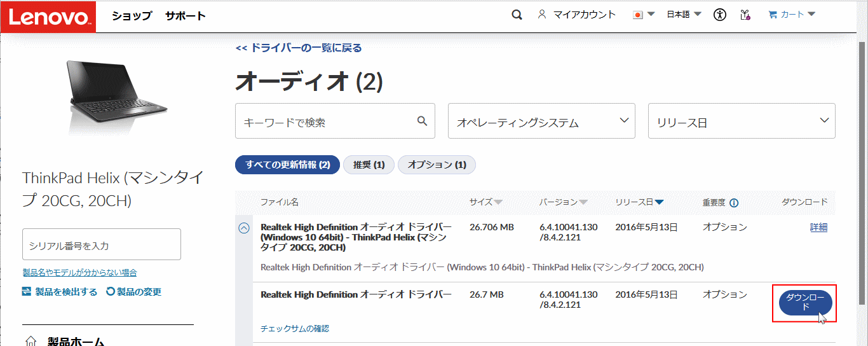Open the ショップ menu
This screenshot has height=346, width=868.
coord(132,15)
